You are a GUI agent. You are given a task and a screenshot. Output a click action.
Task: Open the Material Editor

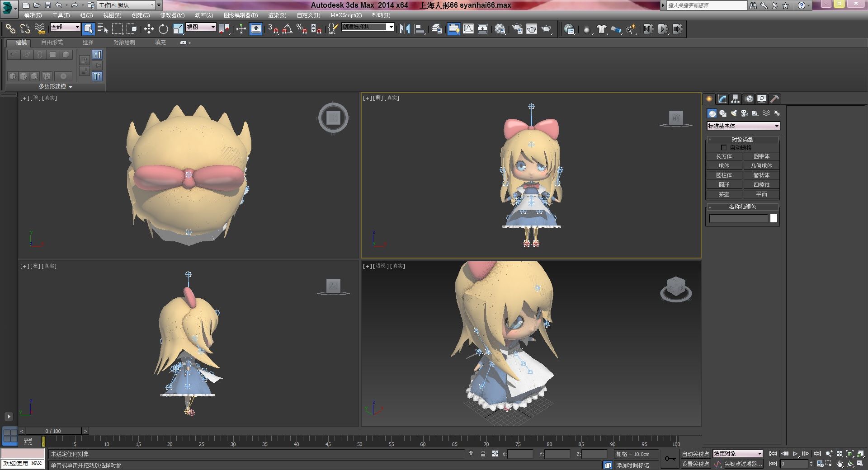(500, 29)
